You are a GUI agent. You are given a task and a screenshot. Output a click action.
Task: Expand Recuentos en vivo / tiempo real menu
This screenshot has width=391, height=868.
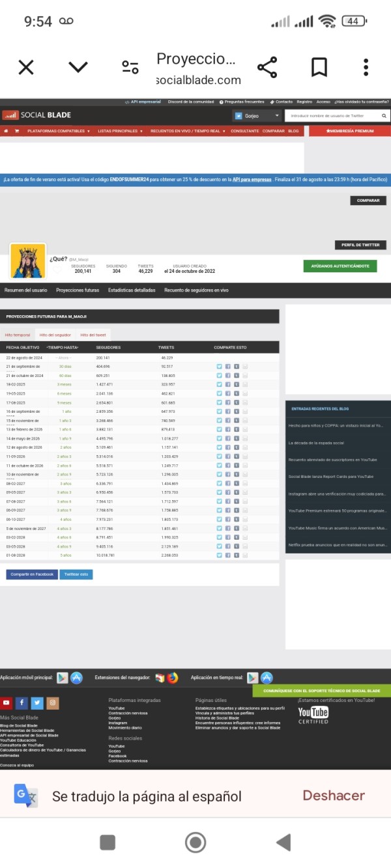click(x=188, y=131)
